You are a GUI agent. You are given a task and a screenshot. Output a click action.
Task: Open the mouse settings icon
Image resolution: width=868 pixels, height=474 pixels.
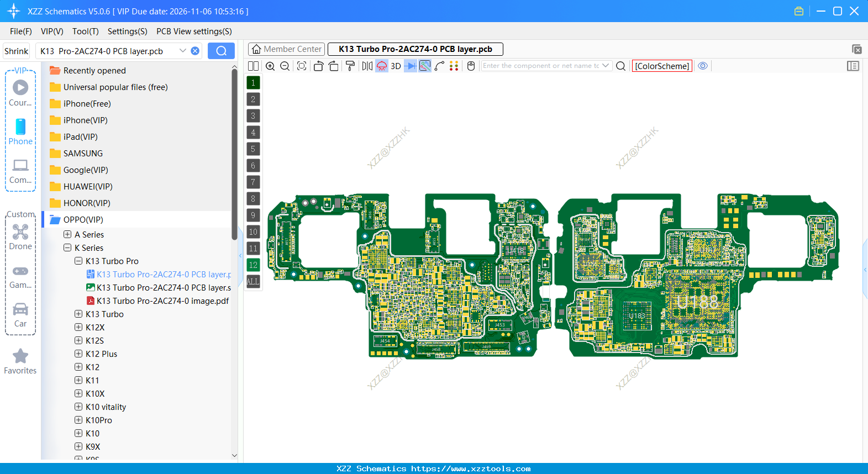pyautogui.click(x=471, y=66)
